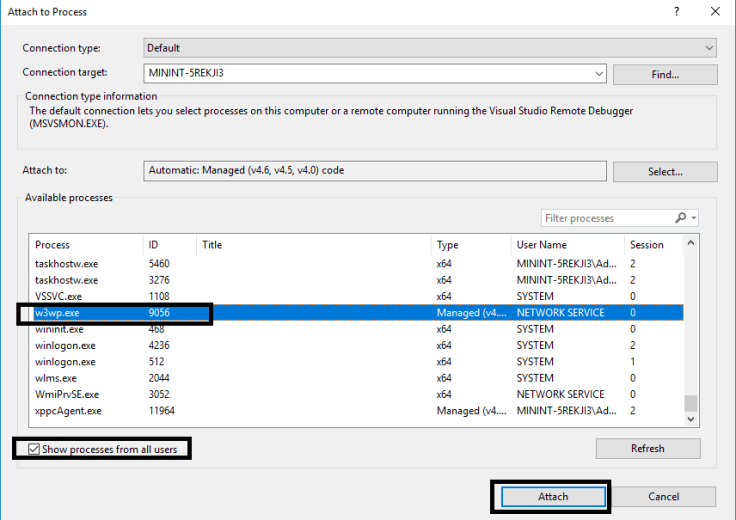
Task: Refresh the available processes list
Action: [647, 448]
